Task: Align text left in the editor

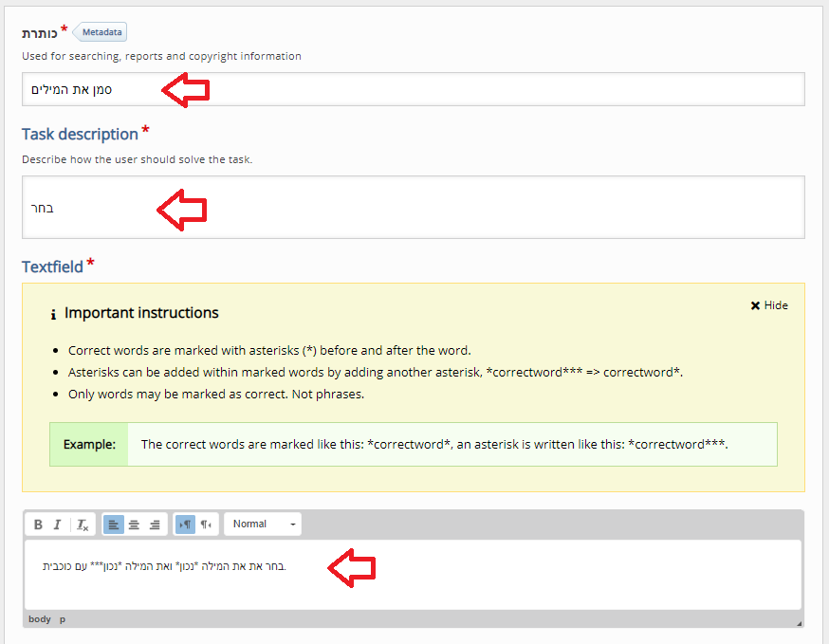Action: pos(114,524)
